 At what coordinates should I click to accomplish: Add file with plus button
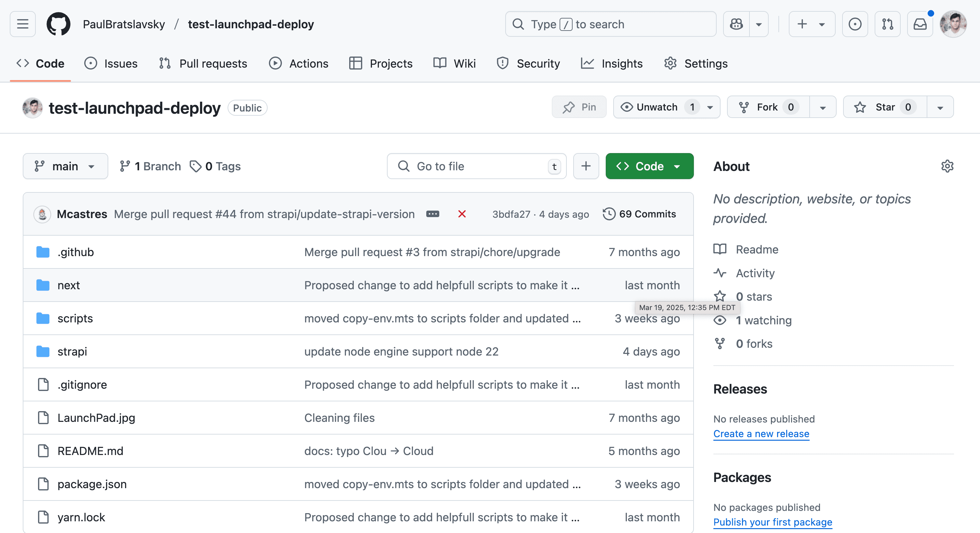(x=586, y=166)
